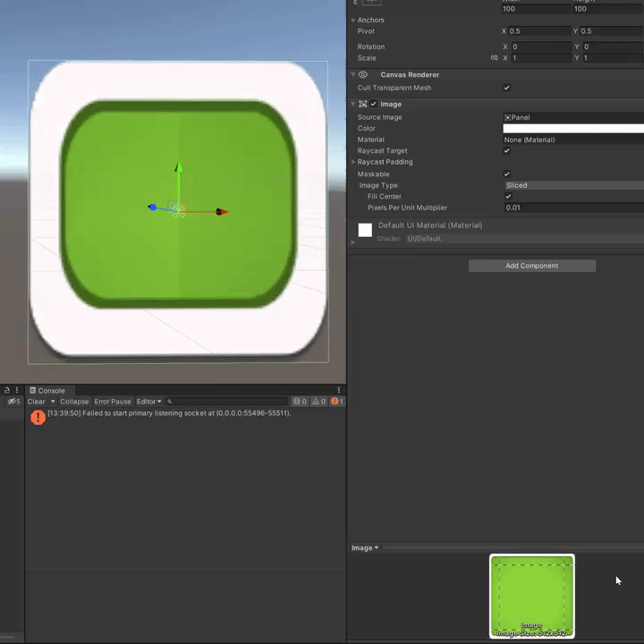Viewport: 644px width, 644px height.
Task: Open the Console panel three-dot options menu
Action: pyautogui.click(x=339, y=390)
